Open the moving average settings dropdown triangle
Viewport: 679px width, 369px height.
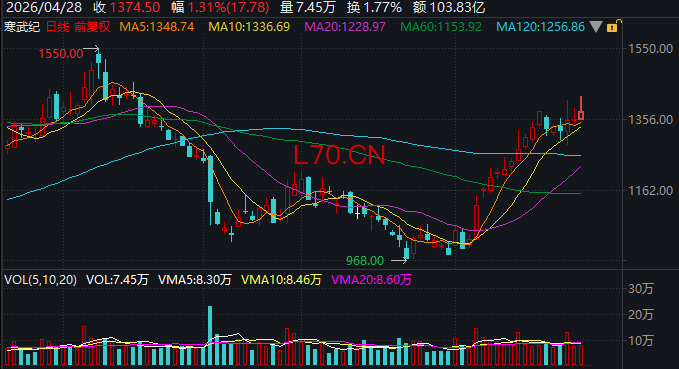tap(596, 27)
